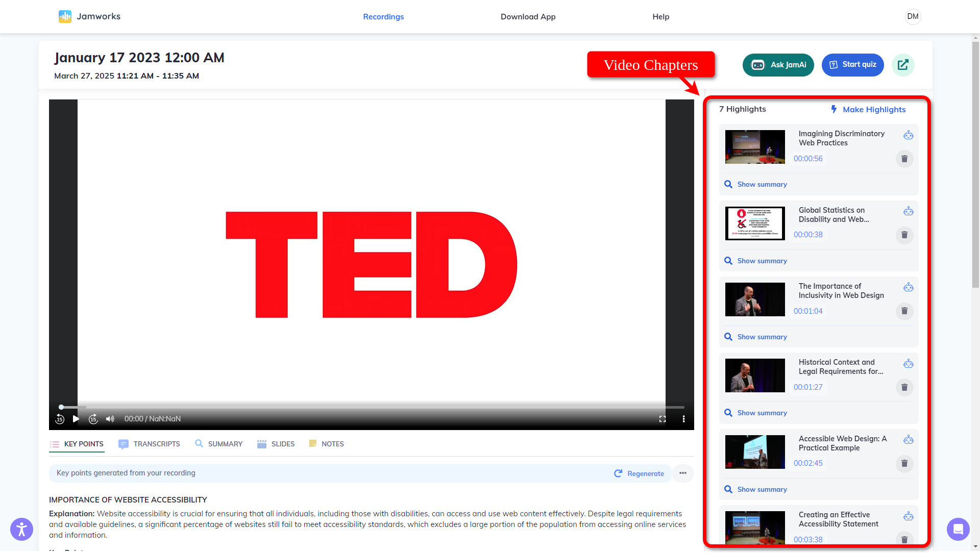Jump to timestamp 00:00:56

(x=808, y=159)
